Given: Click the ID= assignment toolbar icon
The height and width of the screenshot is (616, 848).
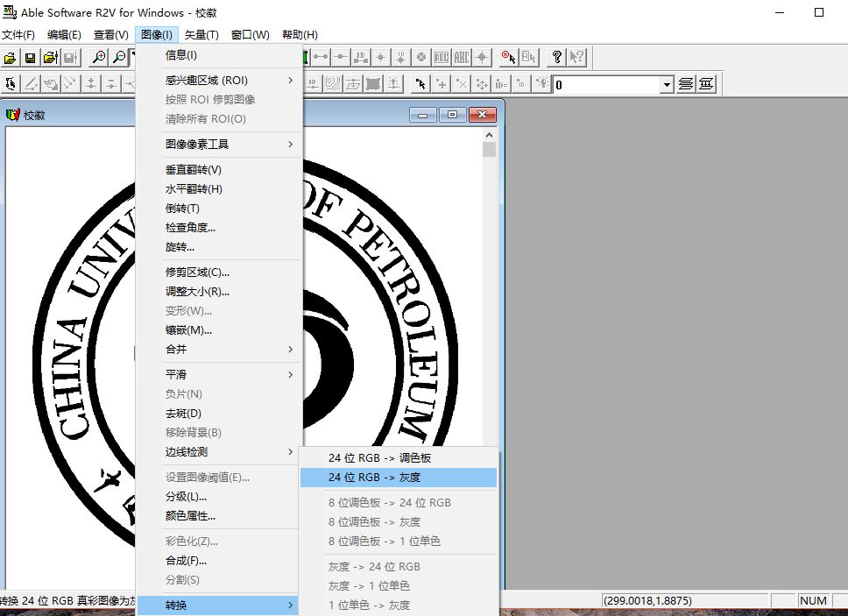Looking at the screenshot, I should 501,84.
